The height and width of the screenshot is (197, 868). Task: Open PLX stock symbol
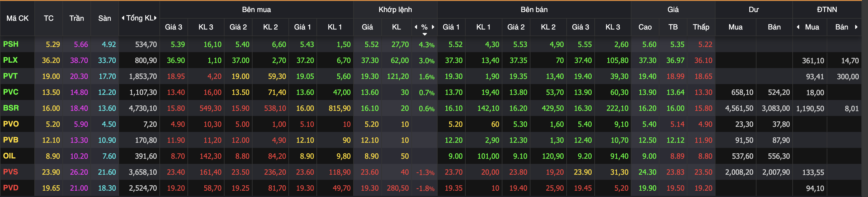click(11, 60)
